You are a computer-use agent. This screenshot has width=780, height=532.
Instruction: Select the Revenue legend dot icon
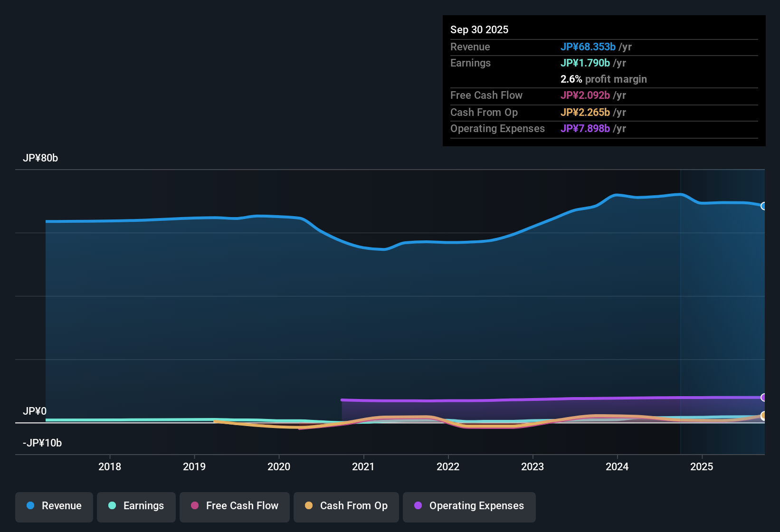pyautogui.click(x=30, y=506)
